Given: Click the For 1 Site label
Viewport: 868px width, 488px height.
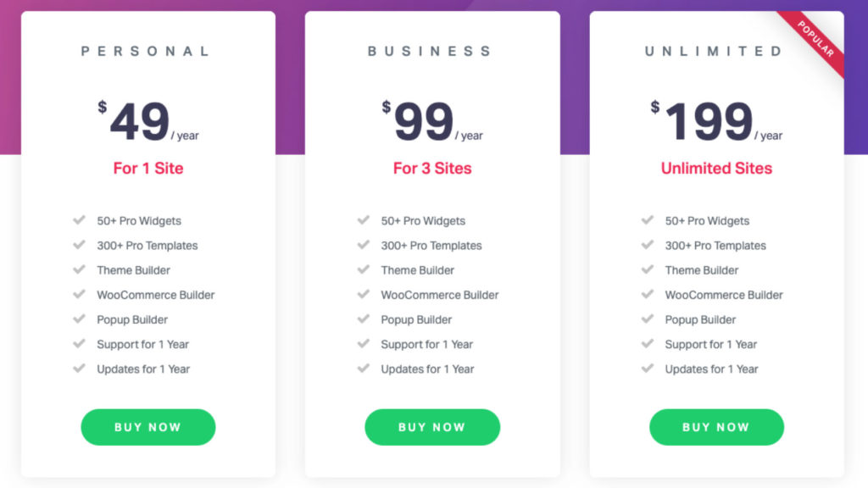Looking at the screenshot, I should pos(148,169).
